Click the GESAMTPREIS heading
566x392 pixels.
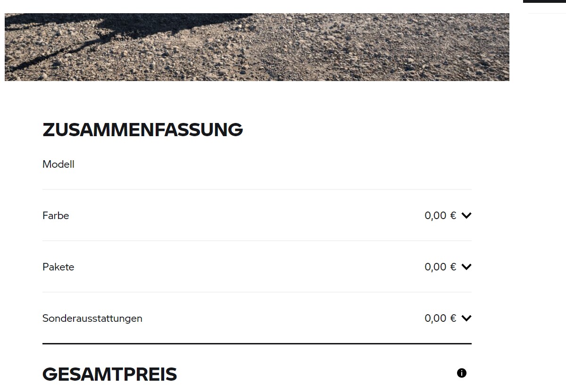tap(109, 375)
